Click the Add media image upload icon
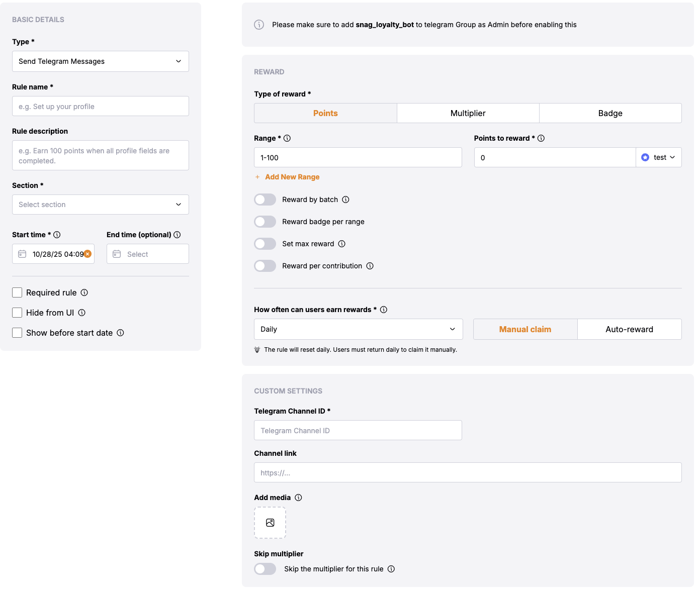 [270, 523]
